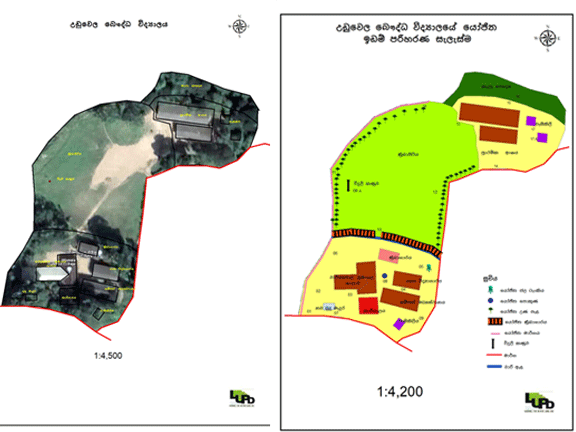Click the green statue symbol in the legend
This screenshot has width=576, height=432.
(x=490, y=290)
